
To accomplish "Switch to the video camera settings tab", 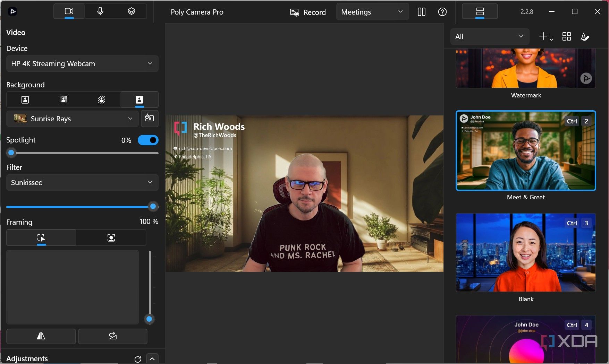I will click(69, 11).
